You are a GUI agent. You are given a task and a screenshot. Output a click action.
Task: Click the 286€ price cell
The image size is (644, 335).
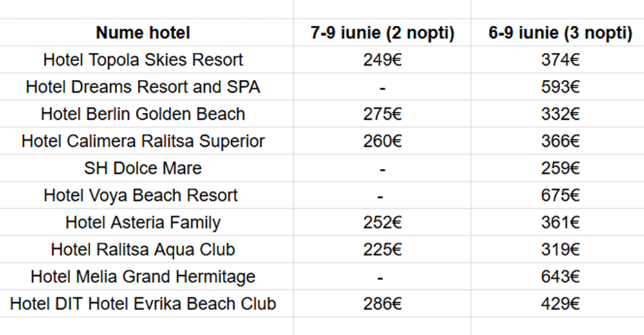(x=383, y=304)
